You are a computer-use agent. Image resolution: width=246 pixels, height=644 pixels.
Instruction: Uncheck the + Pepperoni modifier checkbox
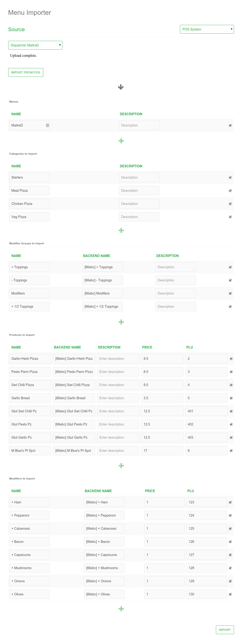(x=230, y=515)
